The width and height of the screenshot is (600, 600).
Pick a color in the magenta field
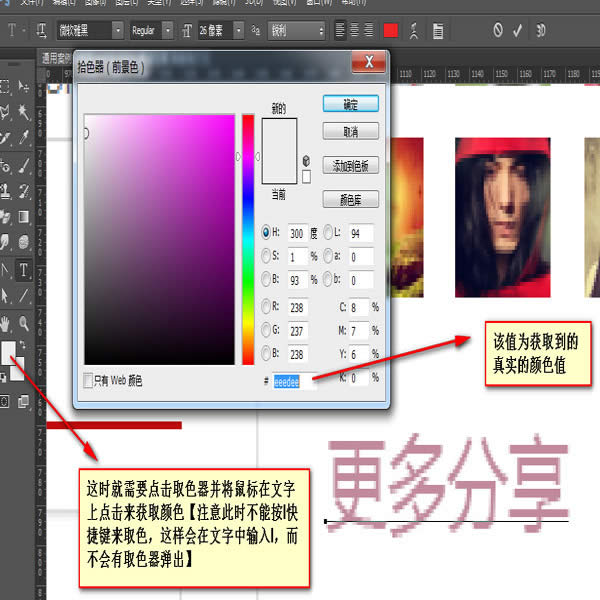click(x=159, y=240)
